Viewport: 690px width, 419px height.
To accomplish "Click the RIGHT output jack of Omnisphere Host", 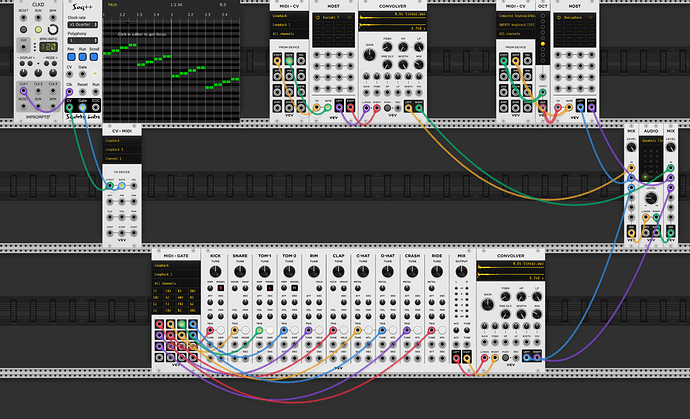I will coord(592,107).
